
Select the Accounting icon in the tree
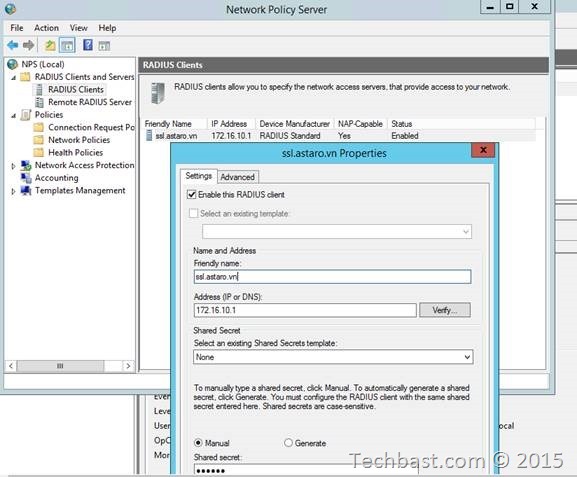(26, 178)
